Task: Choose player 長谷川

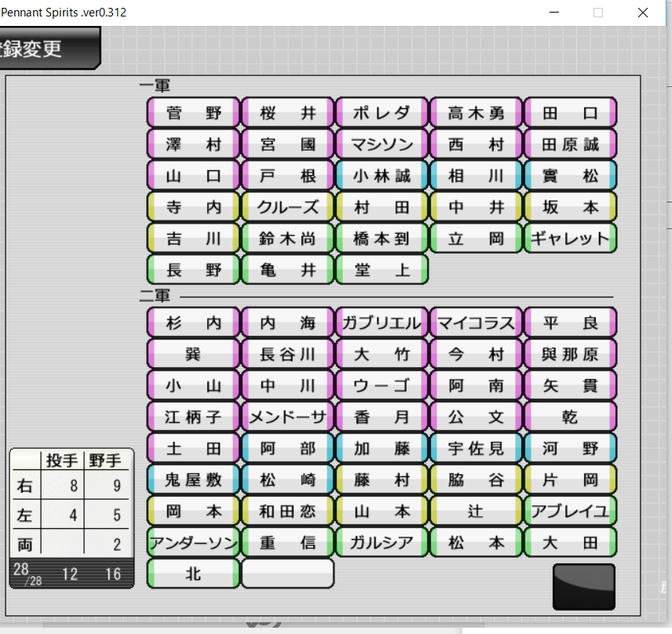Action: tap(287, 354)
